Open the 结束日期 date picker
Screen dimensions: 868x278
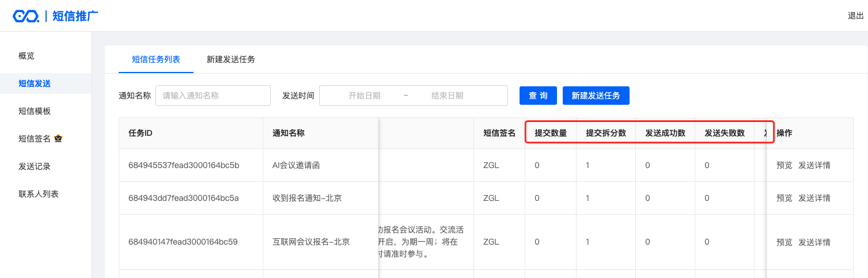(x=447, y=96)
